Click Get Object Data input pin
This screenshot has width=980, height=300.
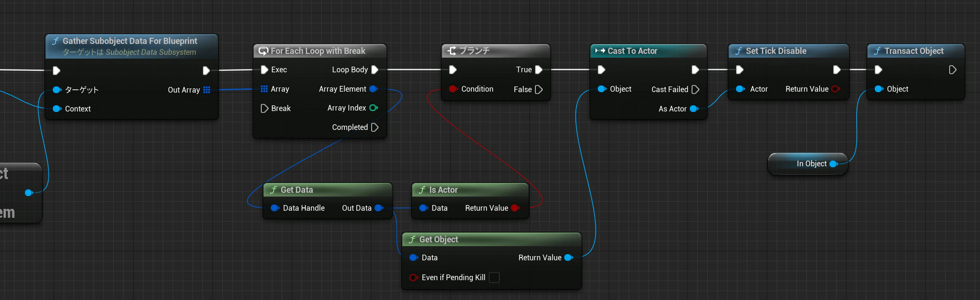pyautogui.click(x=414, y=257)
